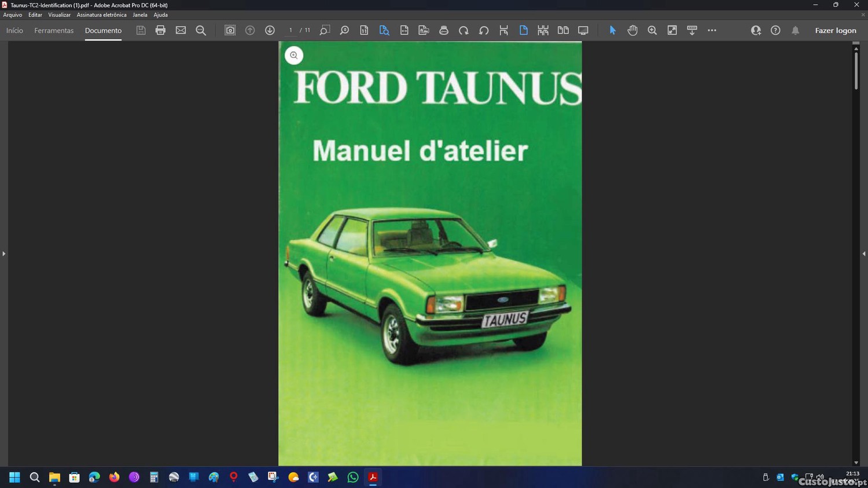Viewport: 868px width, 488px height.
Task: Open the more tools ellipsis menu
Action: (x=712, y=30)
